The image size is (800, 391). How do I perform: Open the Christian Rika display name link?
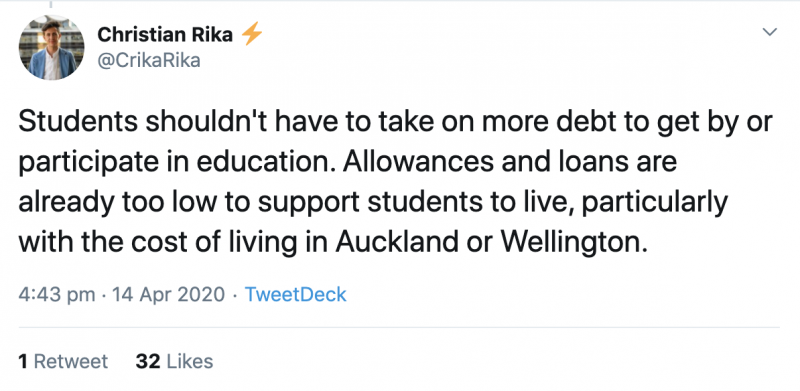tap(165, 35)
